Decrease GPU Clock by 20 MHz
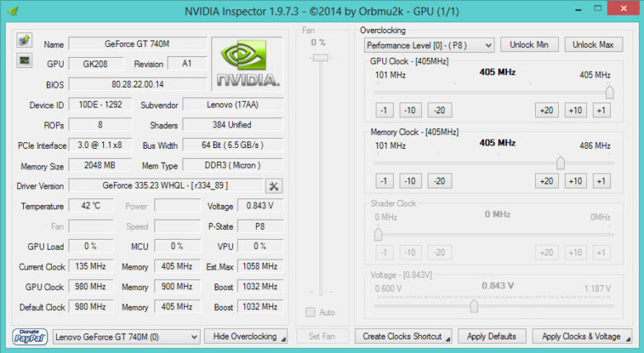The height and width of the screenshot is (353, 644). [x=439, y=110]
